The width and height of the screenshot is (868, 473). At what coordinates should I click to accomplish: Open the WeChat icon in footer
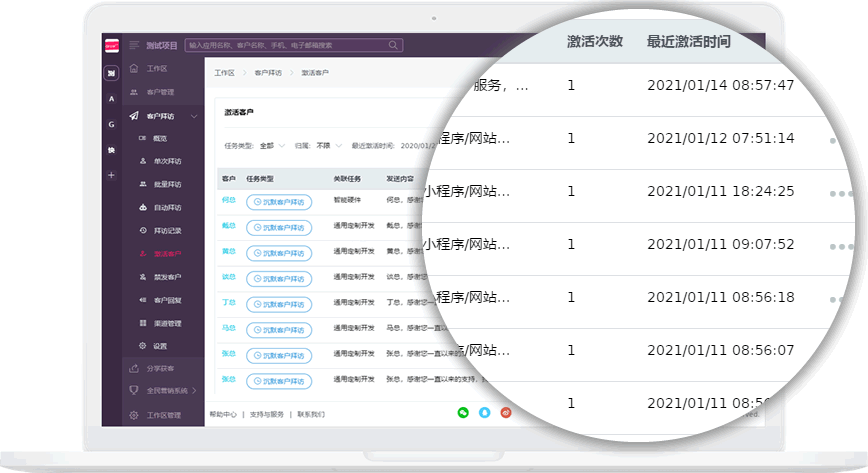click(x=463, y=413)
